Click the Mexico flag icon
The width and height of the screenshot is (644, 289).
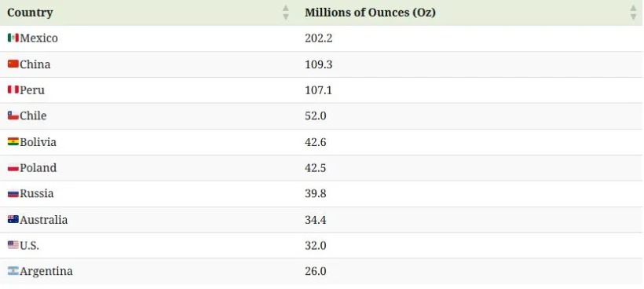tap(13, 38)
